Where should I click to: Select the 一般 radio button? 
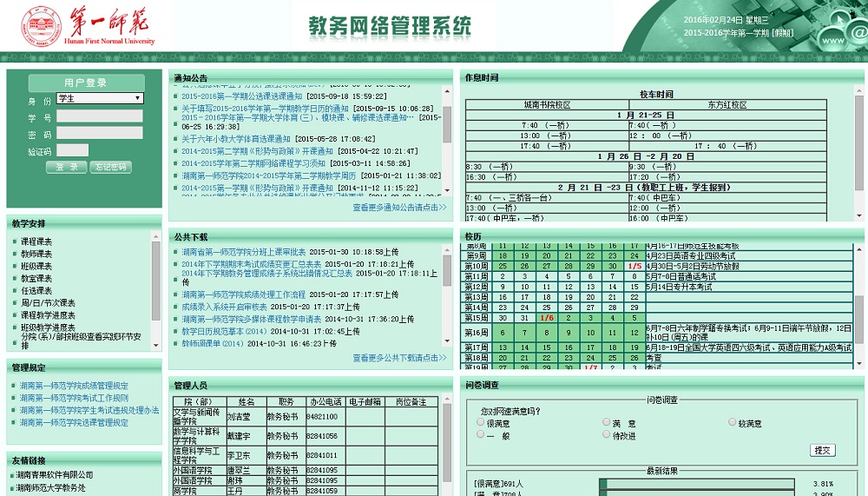point(481,434)
